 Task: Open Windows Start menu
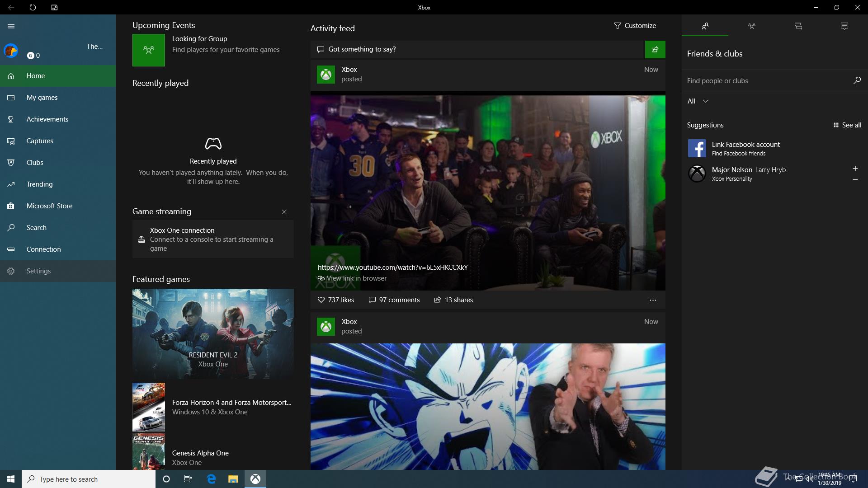(11, 479)
